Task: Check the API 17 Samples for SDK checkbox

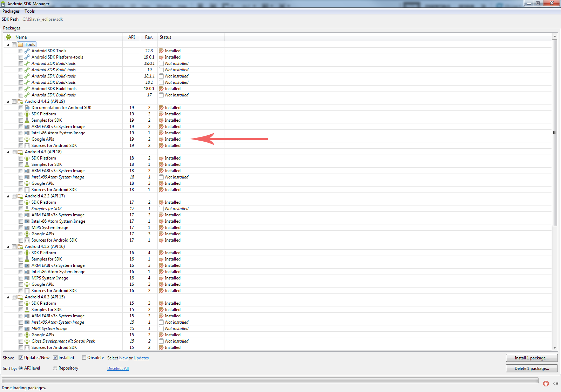Action: tap(21, 209)
